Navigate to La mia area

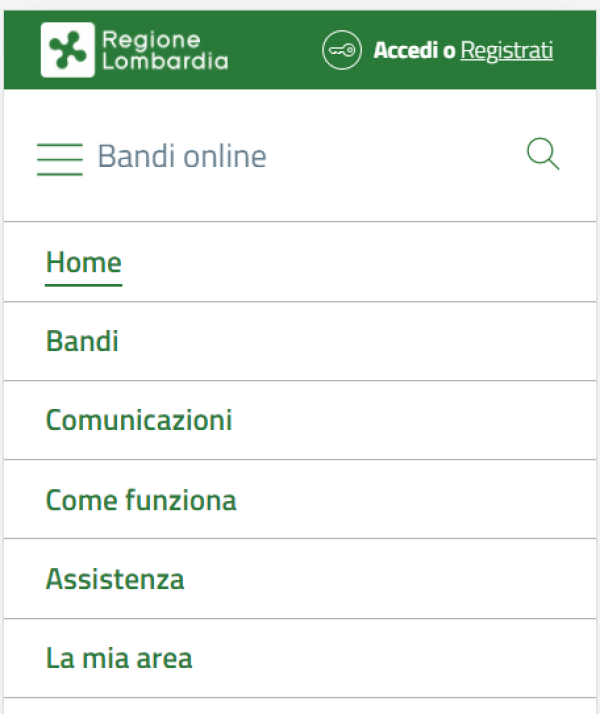[119, 659]
